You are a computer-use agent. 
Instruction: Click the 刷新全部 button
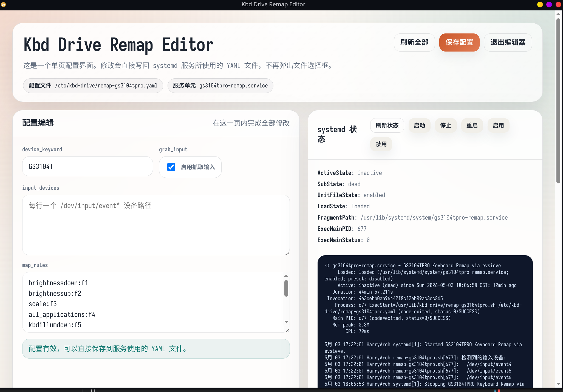[x=414, y=42]
